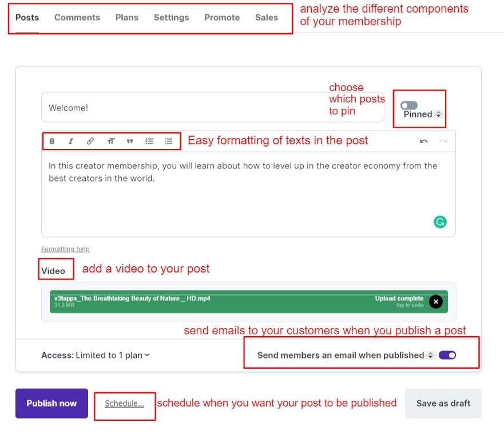Image resolution: width=504 pixels, height=434 pixels.
Task: Open the Schedule... link
Action: [124, 404]
